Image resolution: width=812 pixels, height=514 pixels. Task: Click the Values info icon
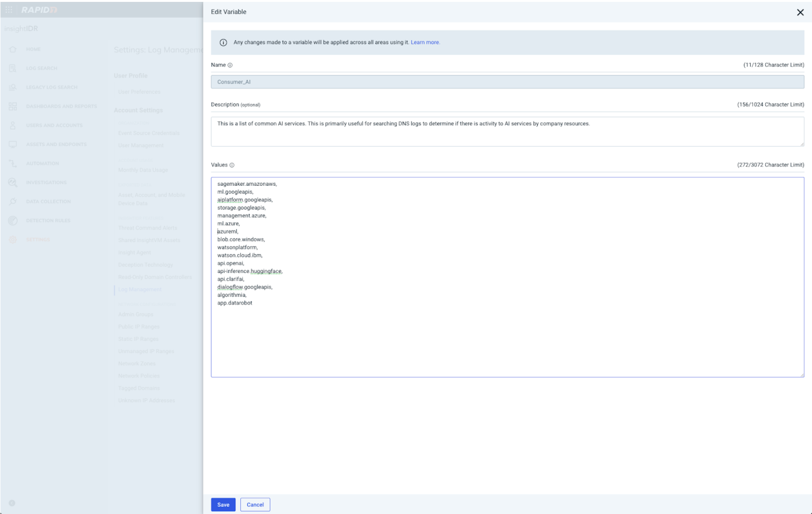pyautogui.click(x=232, y=165)
